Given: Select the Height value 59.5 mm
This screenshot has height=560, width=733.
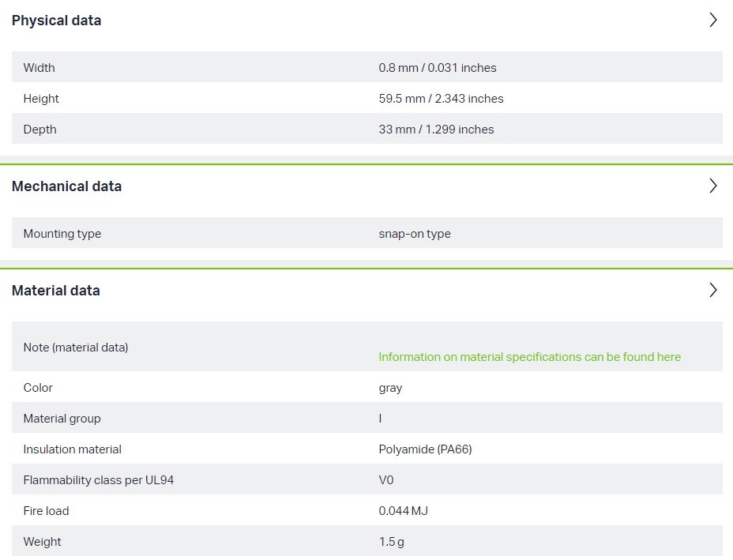Looking at the screenshot, I should coord(441,99).
